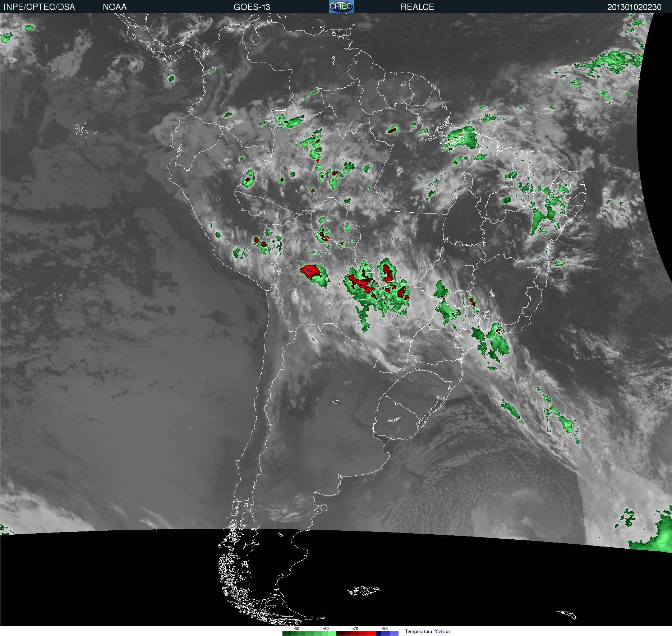672x636 pixels.
Task: Click the light blue legend swatch
Action: (x=394, y=633)
